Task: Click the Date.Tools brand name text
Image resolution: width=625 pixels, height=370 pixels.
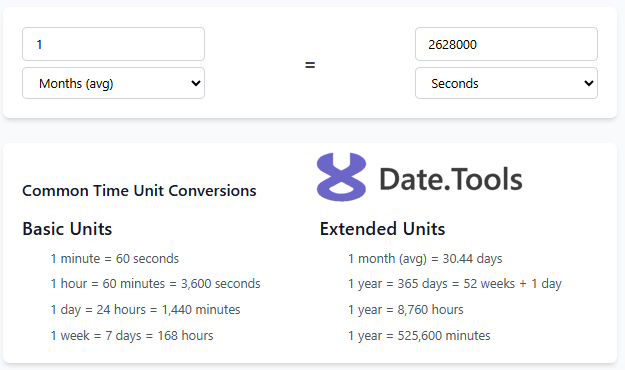Action: click(450, 179)
